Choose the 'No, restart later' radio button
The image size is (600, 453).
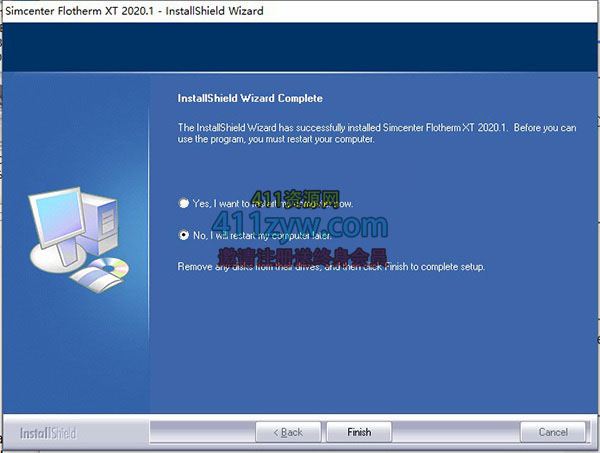pos(183,235)
